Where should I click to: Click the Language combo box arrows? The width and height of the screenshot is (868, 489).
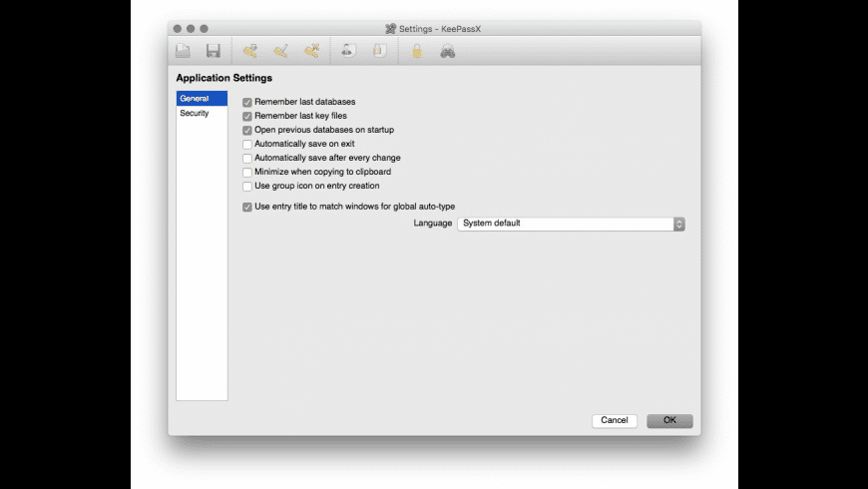coord(679,224)
